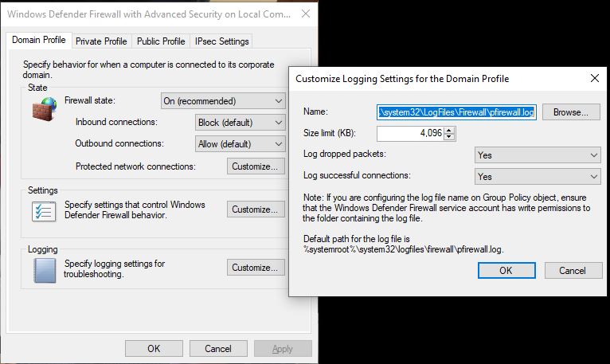The height and width of the screenshot is (364, 610).
Task: Close the Windows Defender Firewall properties window
Action: (306, 14)
